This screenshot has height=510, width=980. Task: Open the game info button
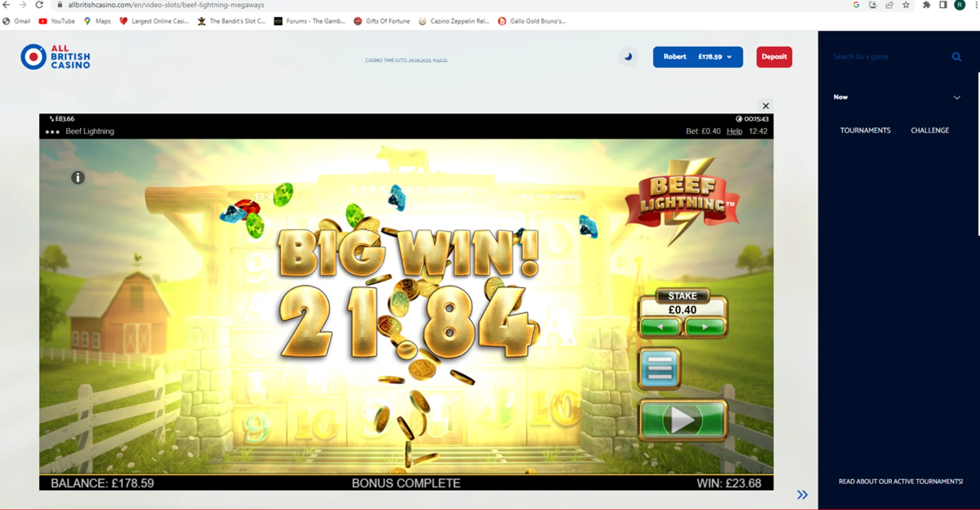78,178
